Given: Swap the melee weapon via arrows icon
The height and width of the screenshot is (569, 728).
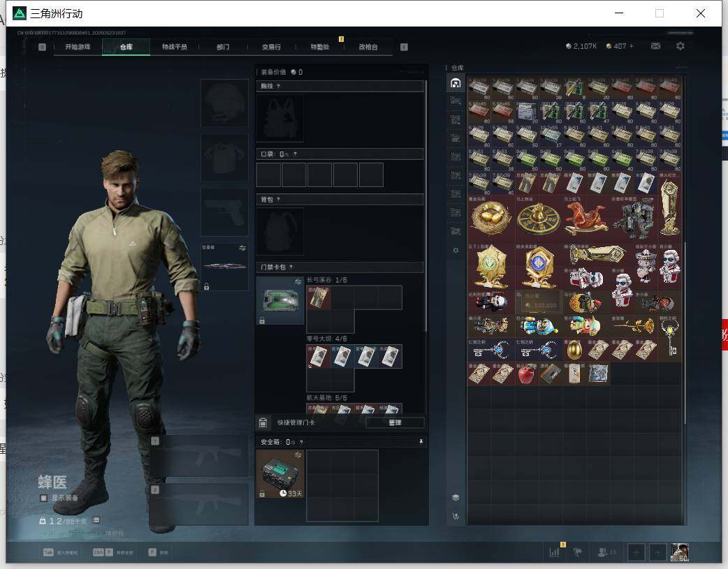Looking at the screenshot, I should point(242,249).
